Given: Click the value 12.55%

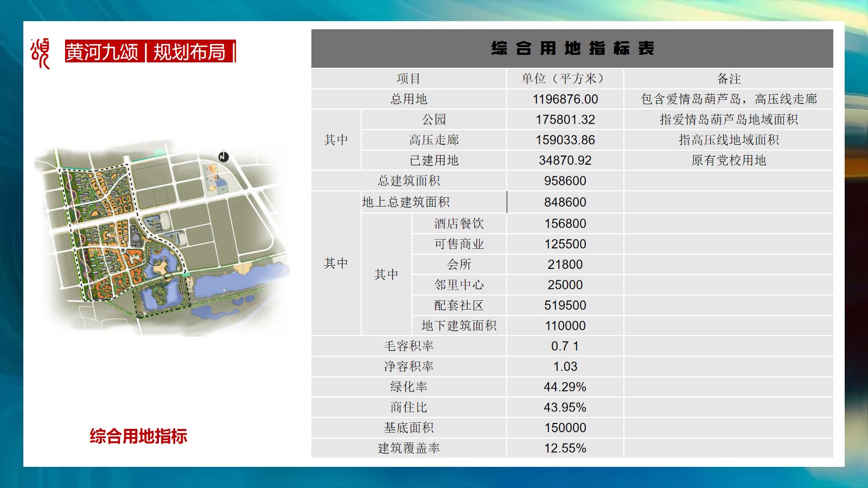Looking at the screenshot, I should [565, 448].
